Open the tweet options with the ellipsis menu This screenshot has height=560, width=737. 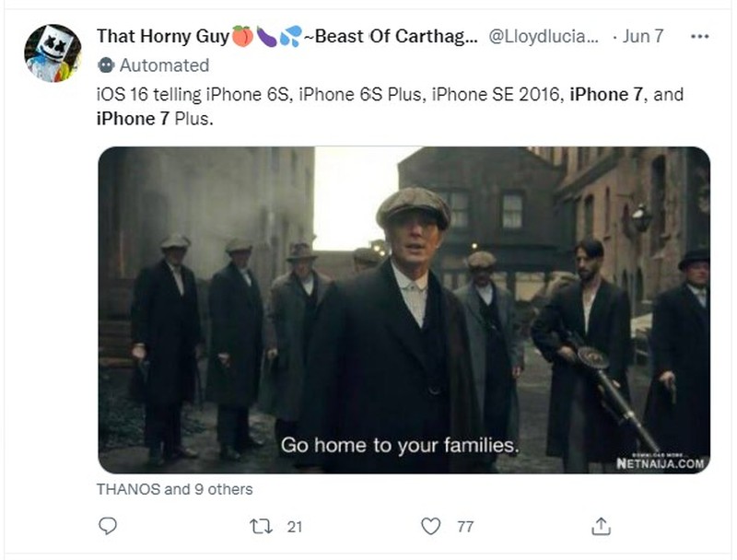700,35
